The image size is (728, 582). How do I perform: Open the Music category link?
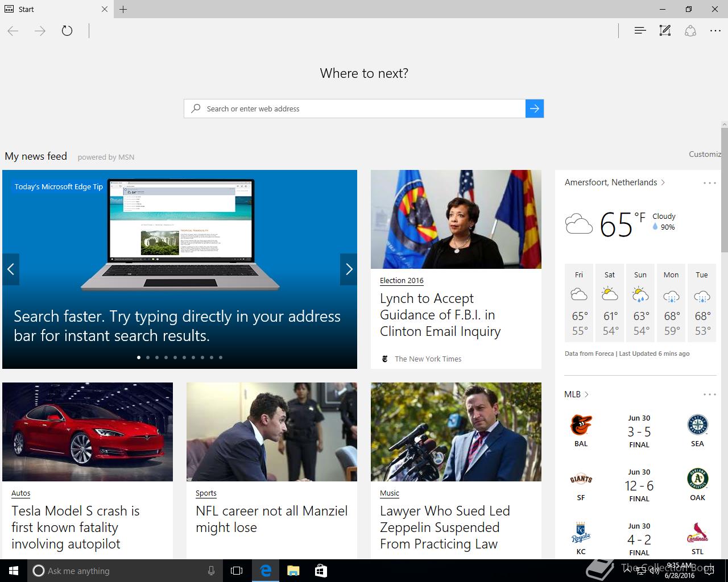[390, 493]
